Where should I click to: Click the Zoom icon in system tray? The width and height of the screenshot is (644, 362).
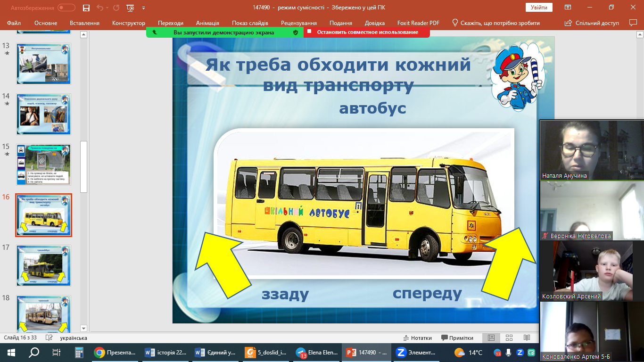[520, 352]
